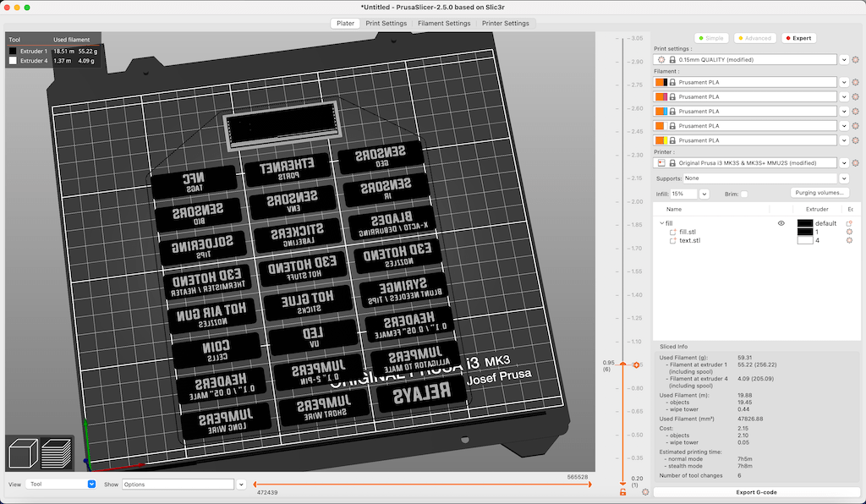The image size is (866, 504).
Task: Click the lock icon in the fifth Prusament PLA field
Action: click(x=672, y=140)
